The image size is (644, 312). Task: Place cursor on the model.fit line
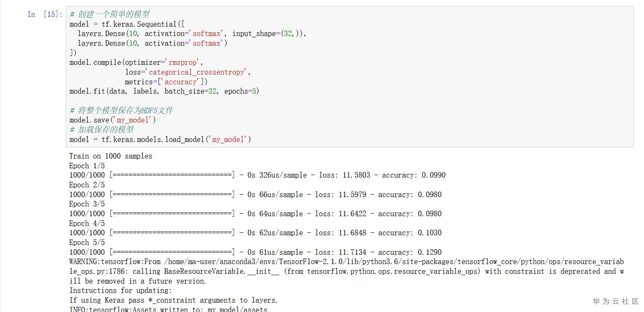point(164,91)
